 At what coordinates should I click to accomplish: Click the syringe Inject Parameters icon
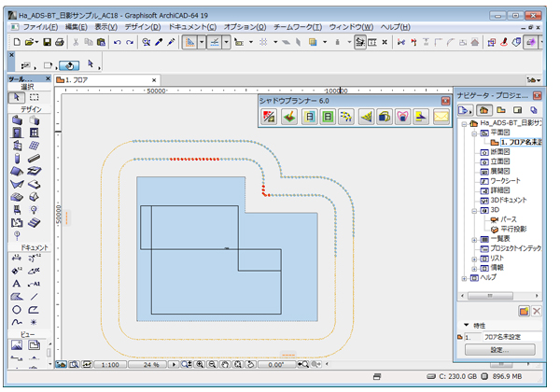pyautogui.click(x=171, y=42)
